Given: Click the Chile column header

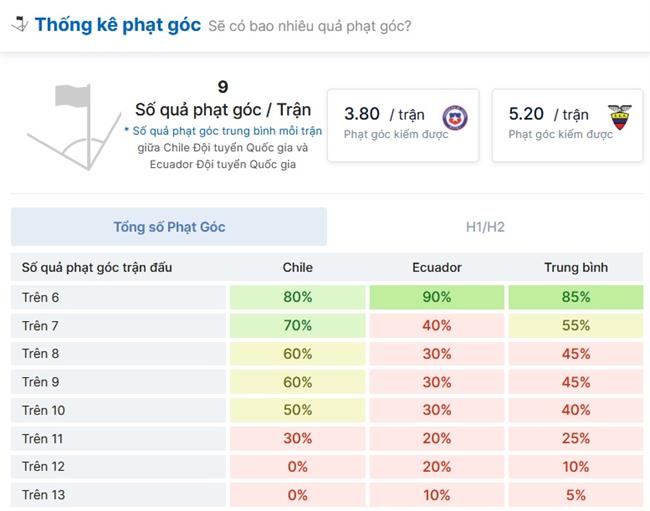Looking at the screenshot, I should (297, 268).
